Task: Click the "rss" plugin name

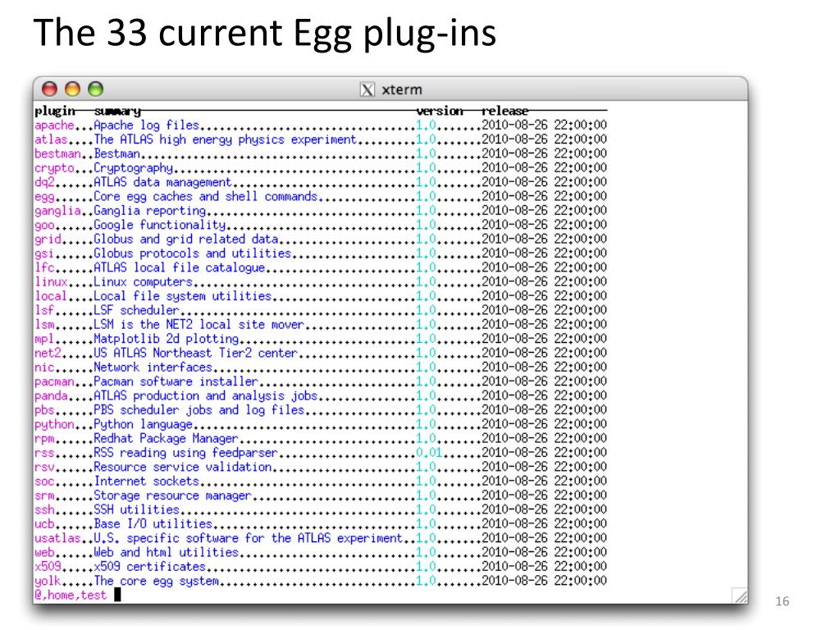Action: [x=44, y=452]
